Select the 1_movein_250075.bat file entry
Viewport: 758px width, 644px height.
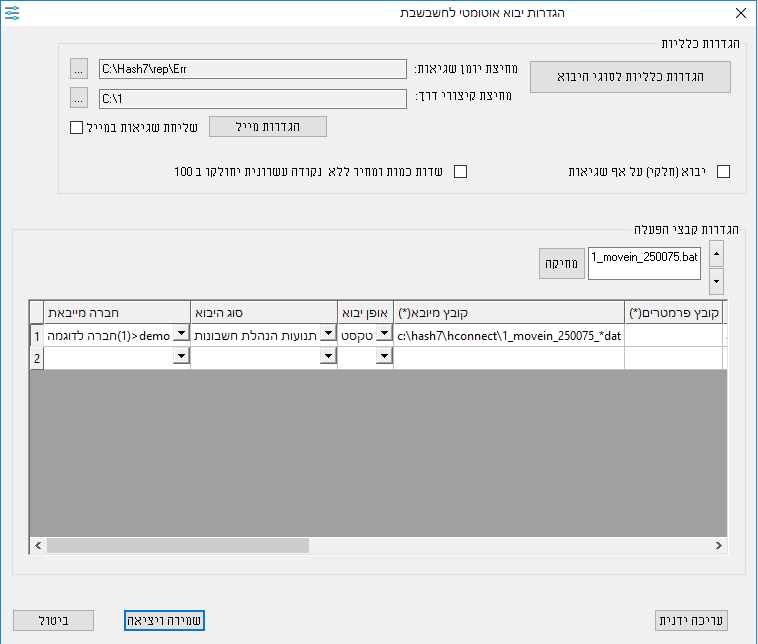(x=644, y=257)
